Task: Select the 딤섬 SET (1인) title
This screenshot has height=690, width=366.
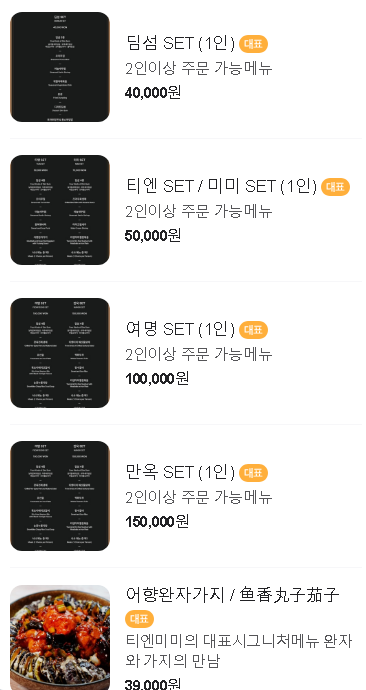Action: click(x=180, y=44)
